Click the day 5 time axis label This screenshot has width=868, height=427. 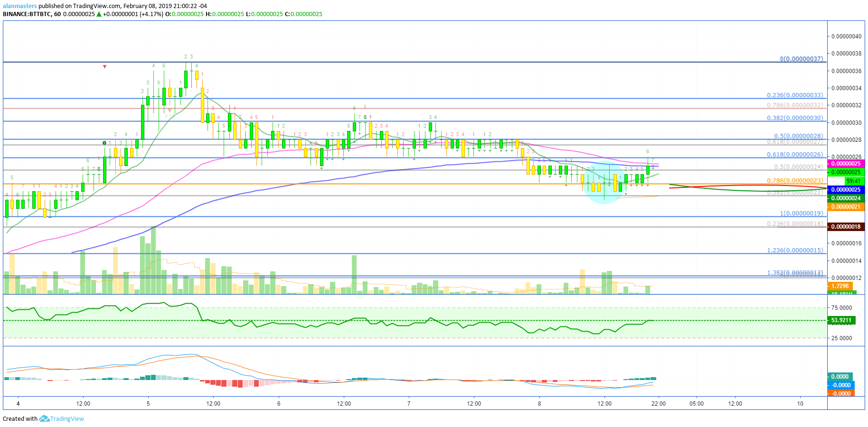click(x=148, y=404)
